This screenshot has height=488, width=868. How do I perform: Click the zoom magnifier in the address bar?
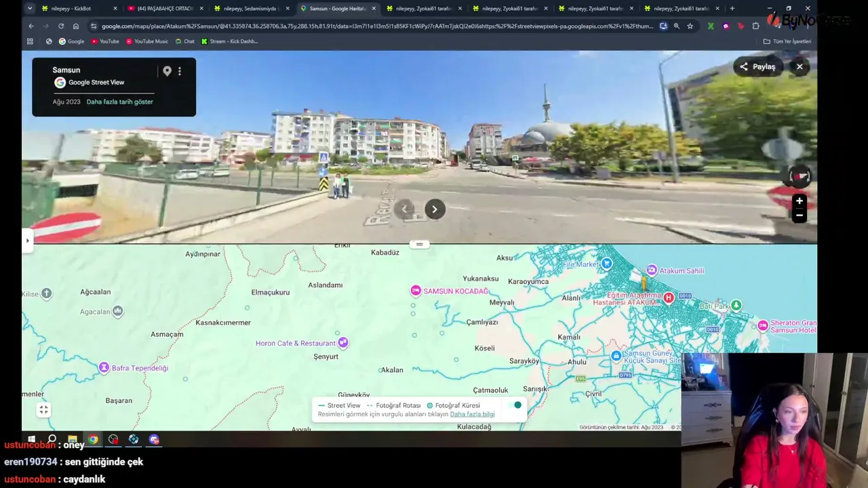click(676, 26)
